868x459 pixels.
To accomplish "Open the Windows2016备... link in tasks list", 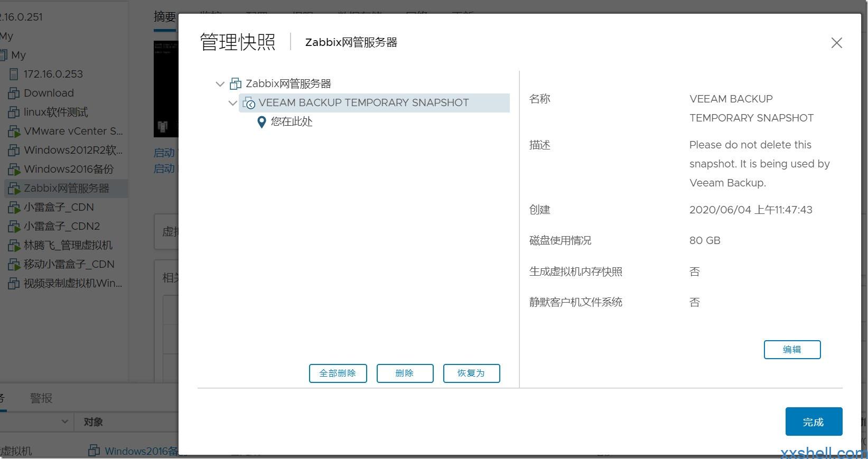I will pos(142,451).
